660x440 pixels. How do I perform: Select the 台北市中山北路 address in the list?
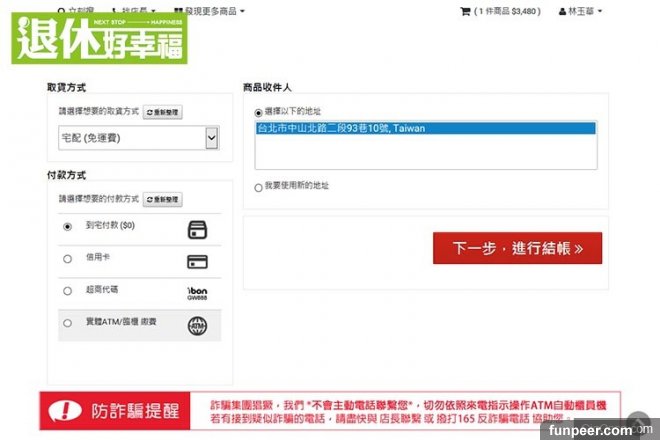[425, 128]
